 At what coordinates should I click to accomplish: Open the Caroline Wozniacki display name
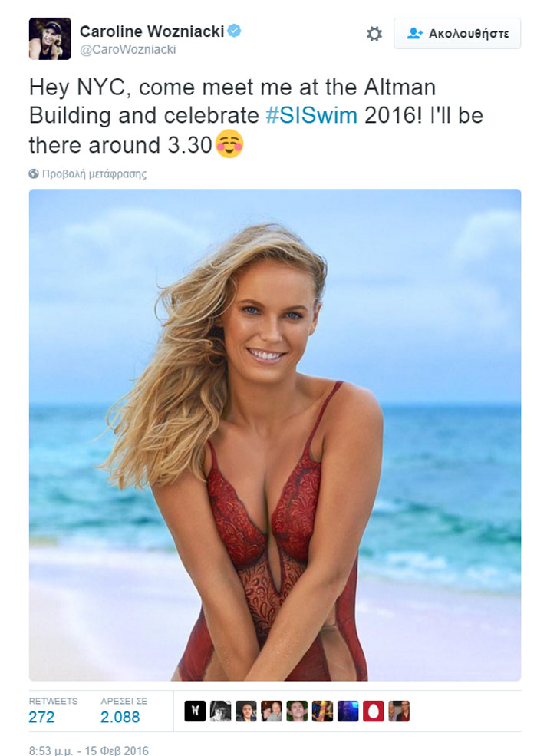tap(152, 31)
